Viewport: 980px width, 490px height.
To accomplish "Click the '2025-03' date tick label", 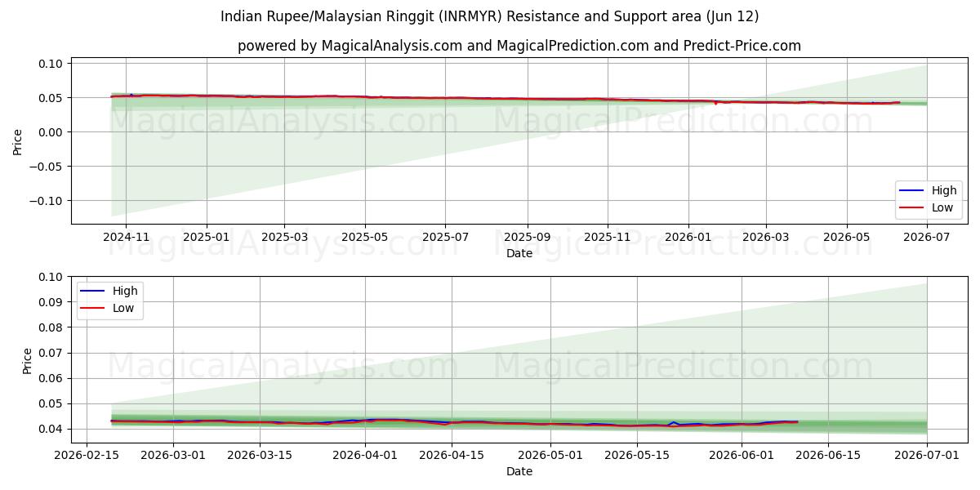I will tap(284, 237).
